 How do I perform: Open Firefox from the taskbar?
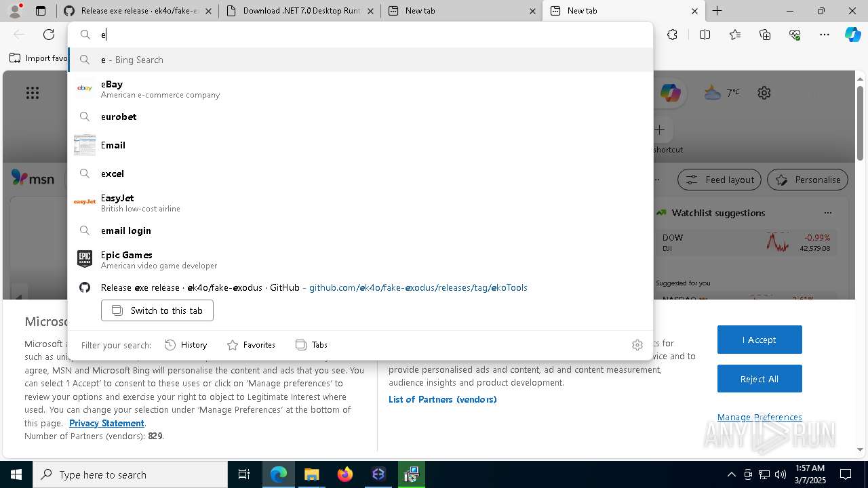pyautogui.click(x=345, y=474)
